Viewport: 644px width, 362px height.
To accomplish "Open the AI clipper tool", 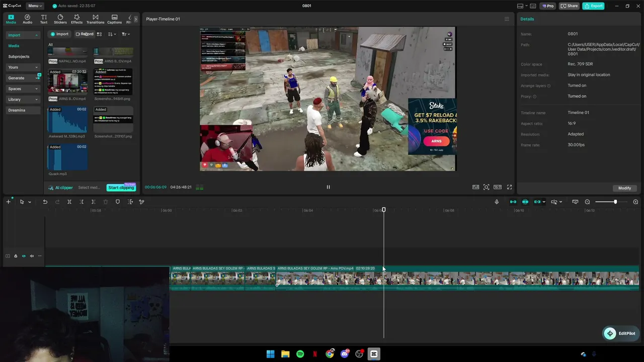I will (x=60, y=188).
